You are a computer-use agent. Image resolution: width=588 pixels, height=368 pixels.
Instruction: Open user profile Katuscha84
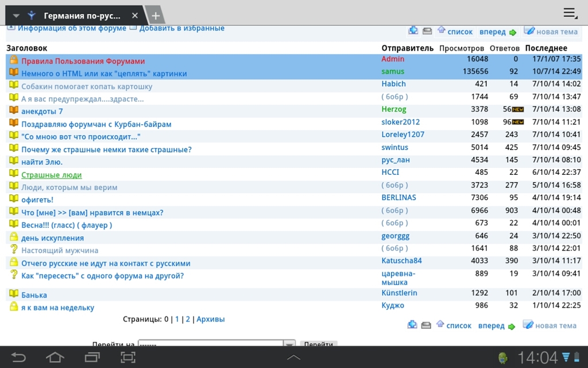click(x=401, y=260)
